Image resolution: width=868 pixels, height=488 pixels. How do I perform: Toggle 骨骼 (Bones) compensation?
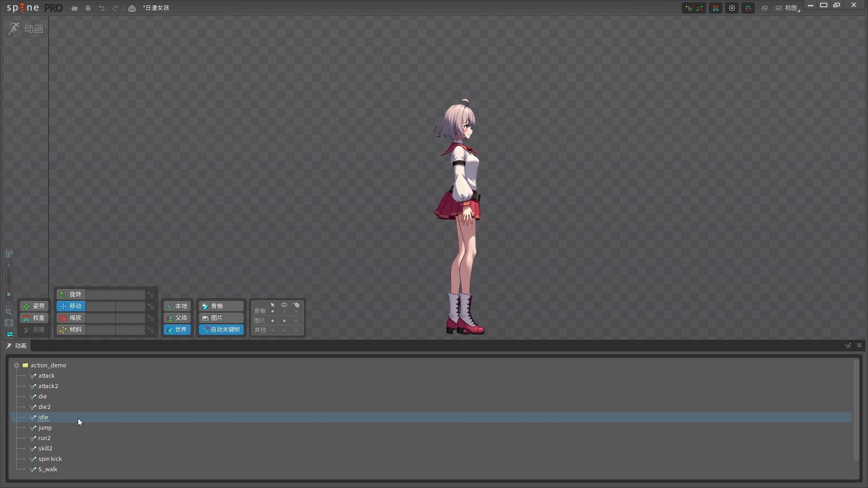tap(221, 306)
